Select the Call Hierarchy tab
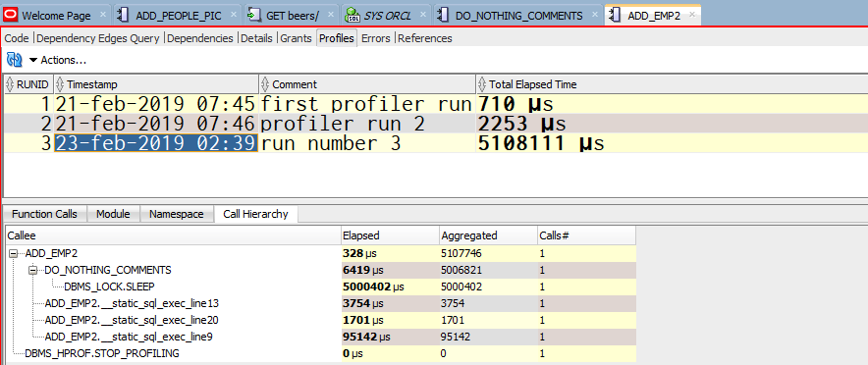This screenshot has width=868, height=365. point(255,214)
